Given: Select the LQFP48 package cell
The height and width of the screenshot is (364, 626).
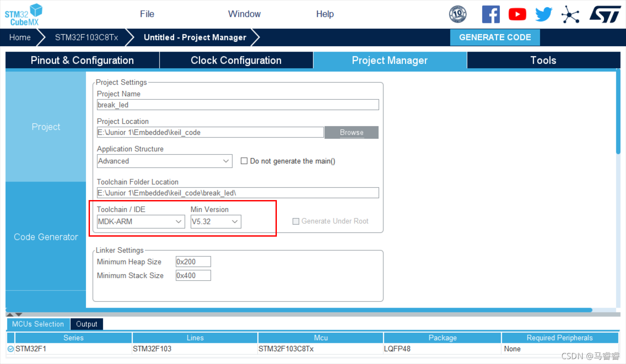Looking at the screenshot, I should (442, 349).
